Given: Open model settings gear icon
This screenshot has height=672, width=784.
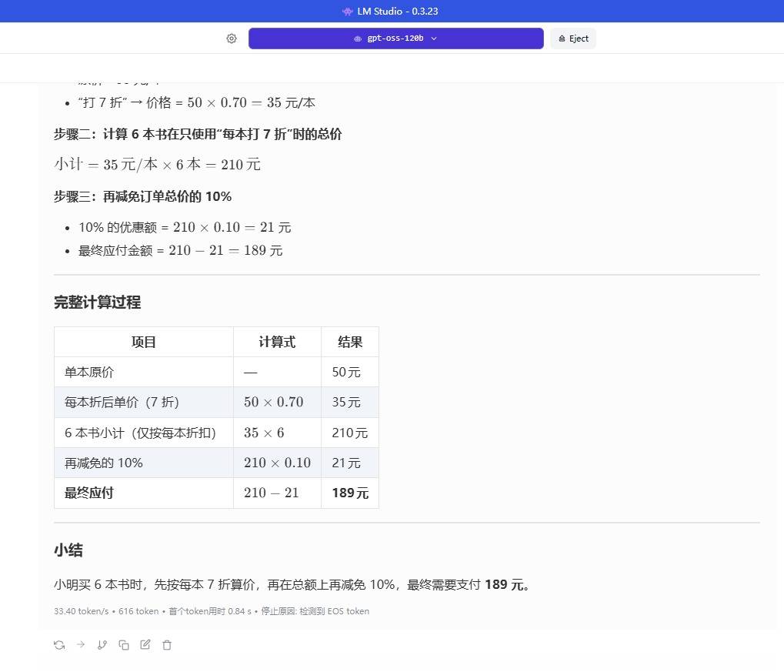Looking at the screenshot, I should [232, 38].
